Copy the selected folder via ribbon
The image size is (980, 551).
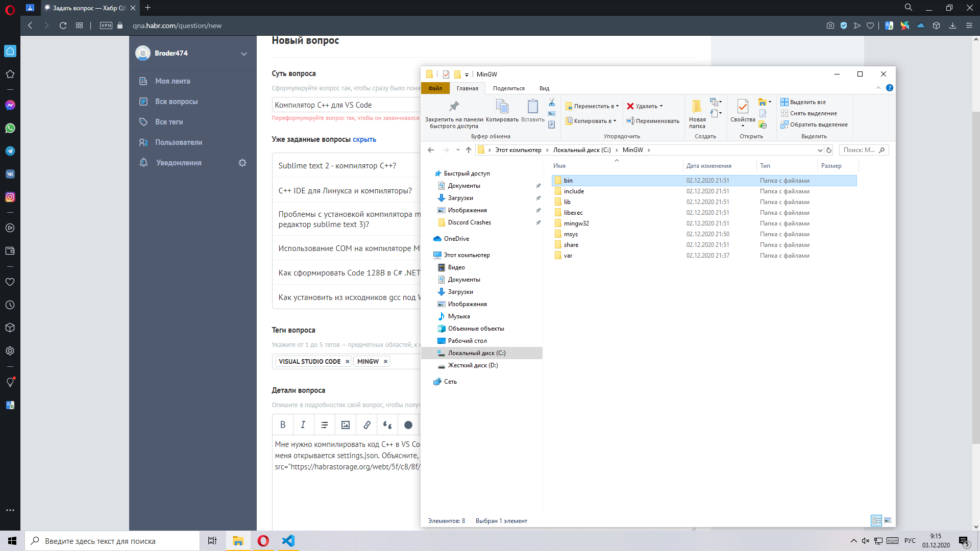(502, 111)
